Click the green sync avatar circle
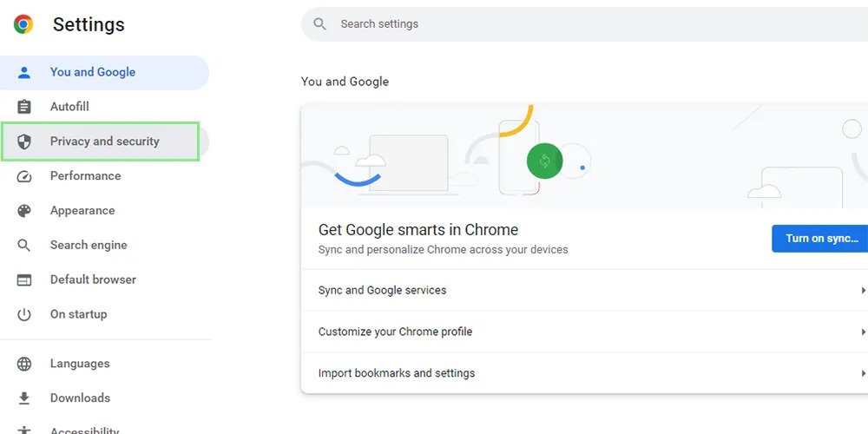 [x=544, y=161]
